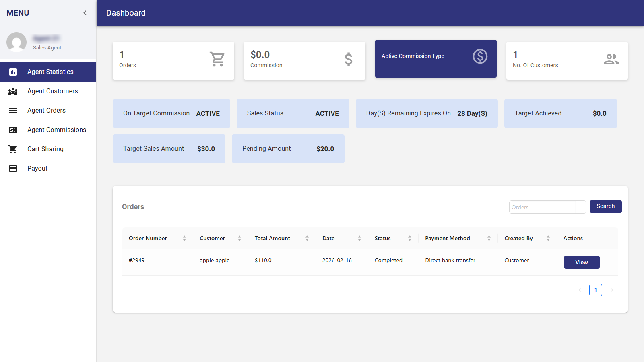644x362 pixels.
Task: Click the people icon on Customers card
Action: [x=611, y=59]
